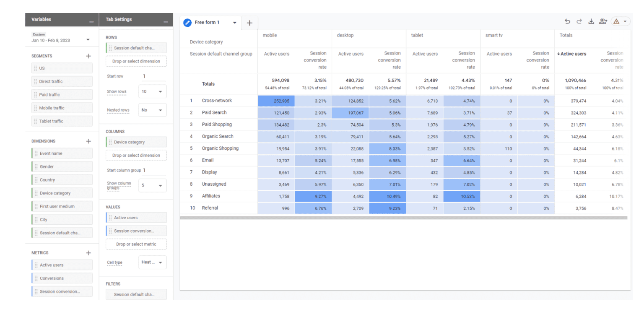Click Drop or select dimension under Rows
This screenshot has width=644, height=309.
tap(136, 61)
